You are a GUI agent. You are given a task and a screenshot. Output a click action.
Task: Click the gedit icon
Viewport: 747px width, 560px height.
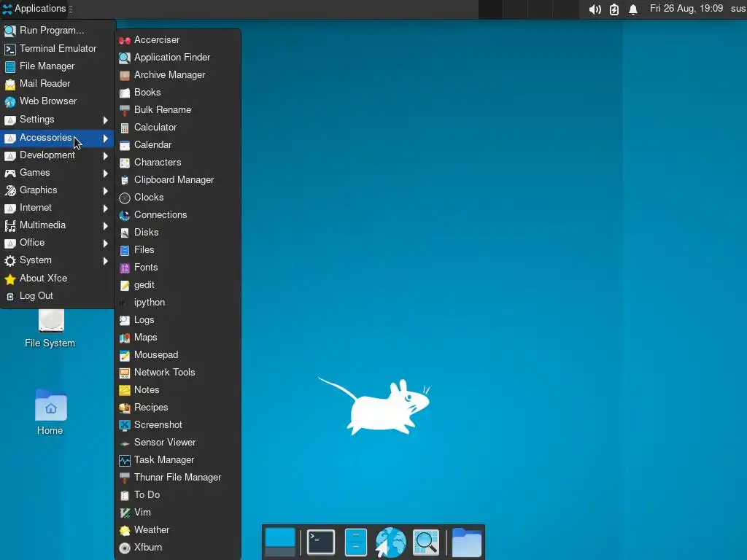[x=124, y=285]
